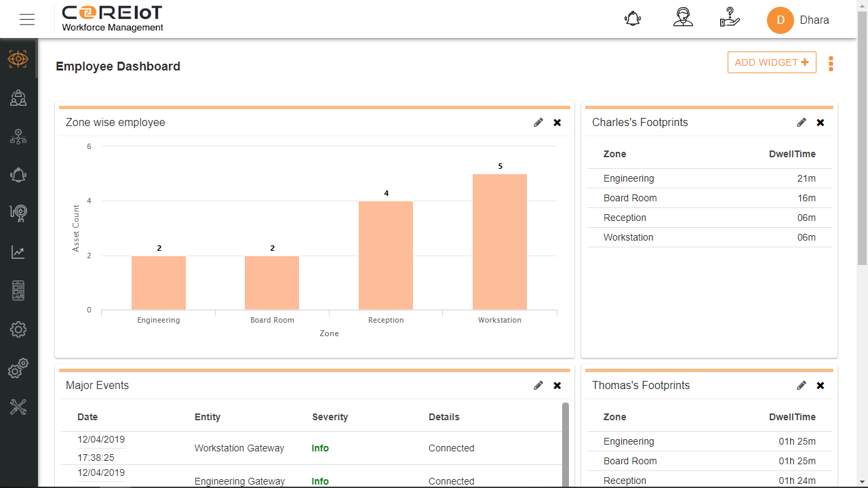Open the alerts bell sidebar icon
The image size is (868, 488).
point(18,175)
